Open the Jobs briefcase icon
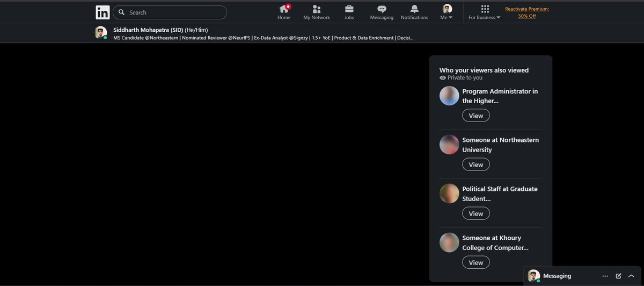 (349, 9)
